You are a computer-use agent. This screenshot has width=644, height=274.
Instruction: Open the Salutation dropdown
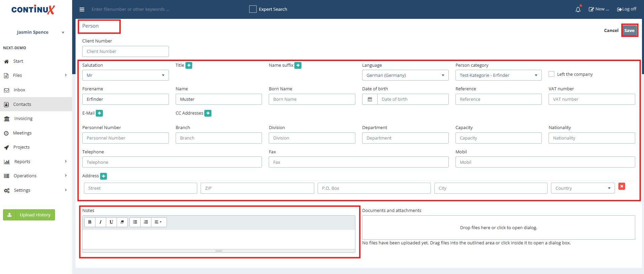[x=125, y=75]
